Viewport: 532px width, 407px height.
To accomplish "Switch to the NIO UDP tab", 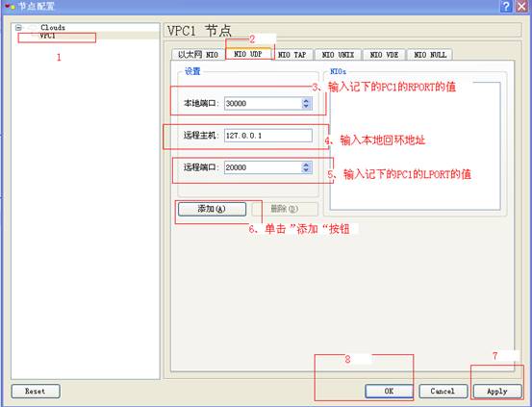I will 248,54.
